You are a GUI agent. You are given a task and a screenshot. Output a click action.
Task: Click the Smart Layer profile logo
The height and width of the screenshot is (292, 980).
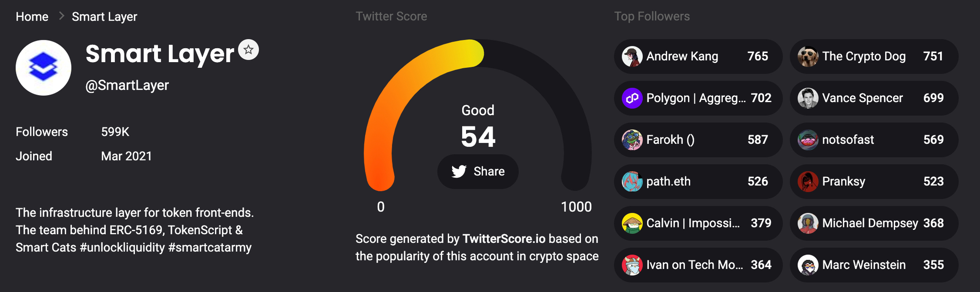pos(44,67)
